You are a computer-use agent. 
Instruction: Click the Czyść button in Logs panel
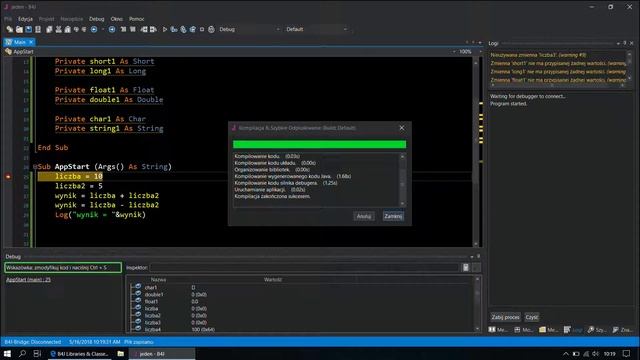tap(531, 317)
